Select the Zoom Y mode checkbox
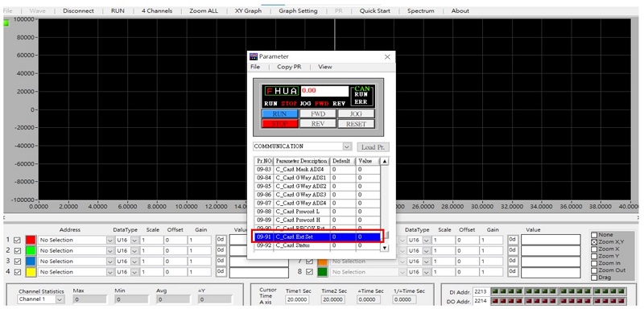 coord(594,256)
